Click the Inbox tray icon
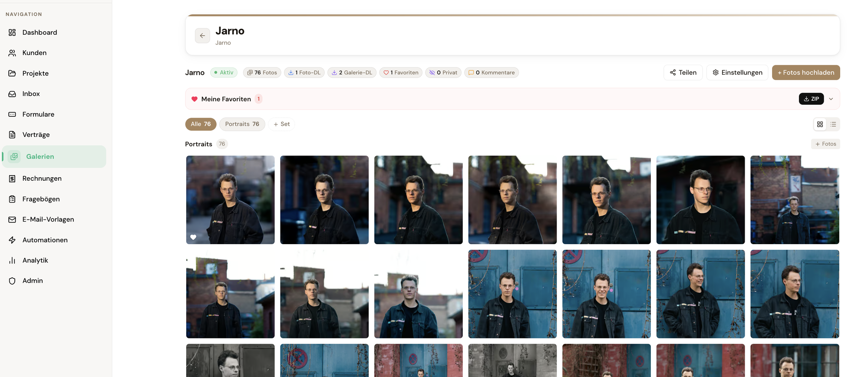868x377 pixels. 12,94
